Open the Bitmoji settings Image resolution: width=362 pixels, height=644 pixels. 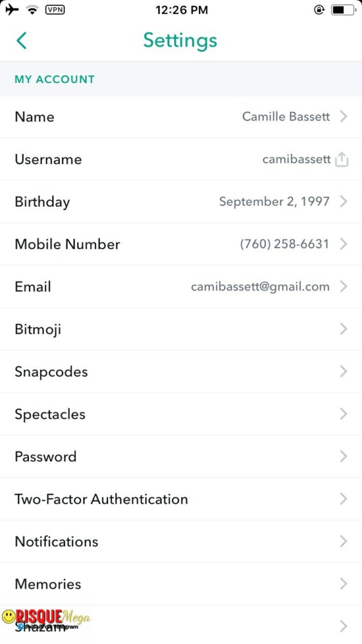click(181, 329)
